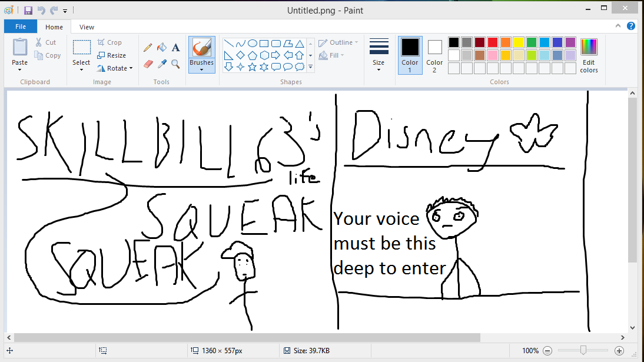Choose the Cloud callout shape
Image resolution: width=644 pixels, height=362 pixels.
click(x=300, y=67)
